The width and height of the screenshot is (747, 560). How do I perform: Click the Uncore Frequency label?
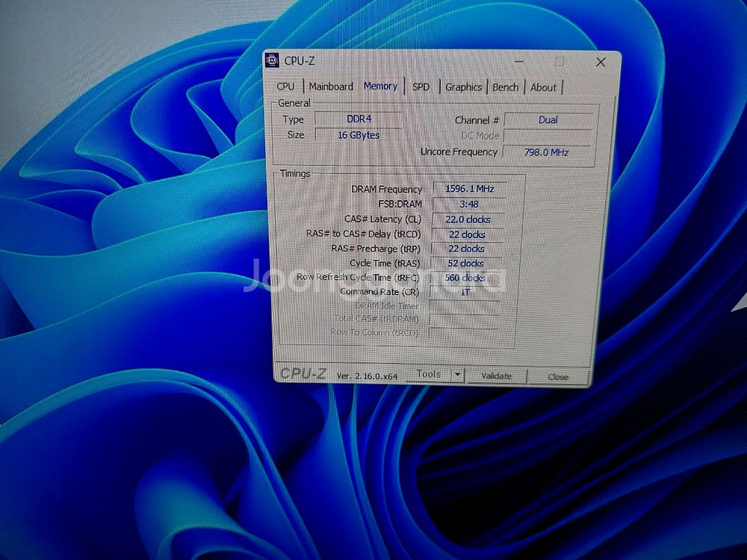[x=459, y=152]
